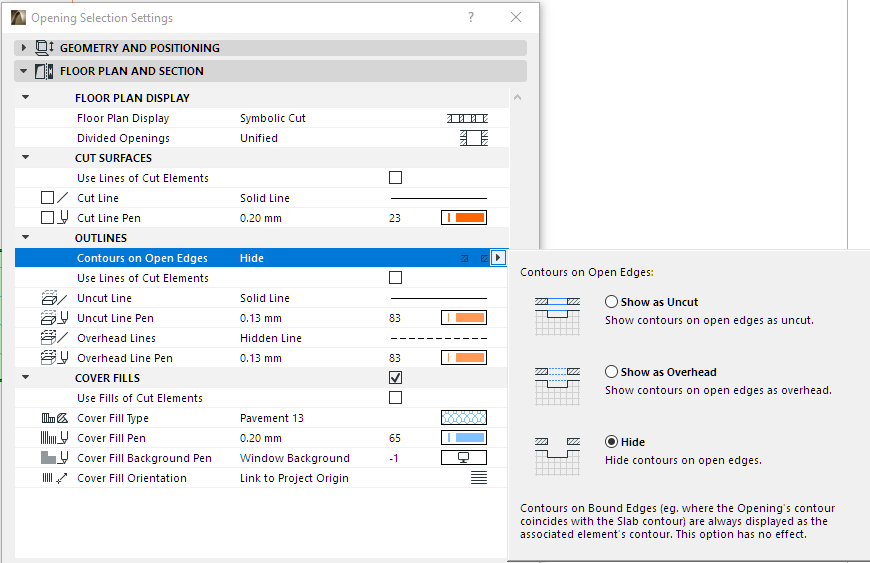Select the Floor Plan Display row
The height and width of the screenshot is (563, 870).
point(261,118)
